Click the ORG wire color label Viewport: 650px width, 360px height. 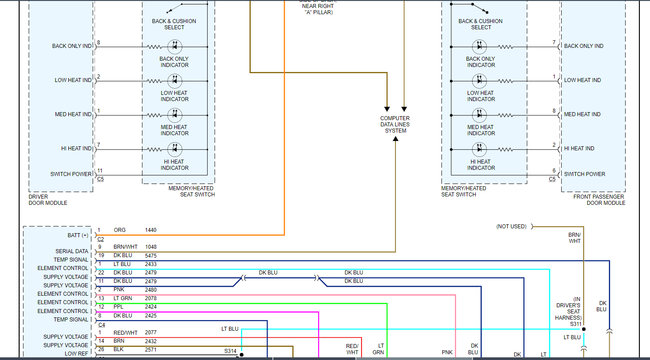(119, 230)
